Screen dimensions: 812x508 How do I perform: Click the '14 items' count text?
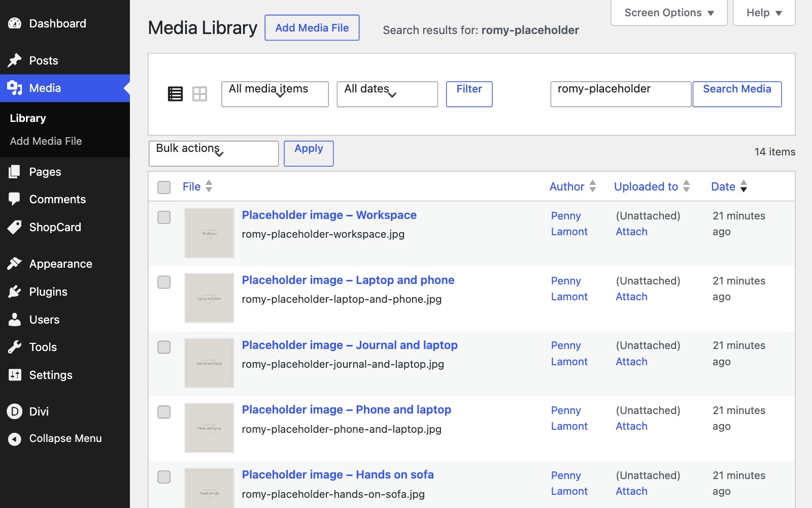pos(775,152)
